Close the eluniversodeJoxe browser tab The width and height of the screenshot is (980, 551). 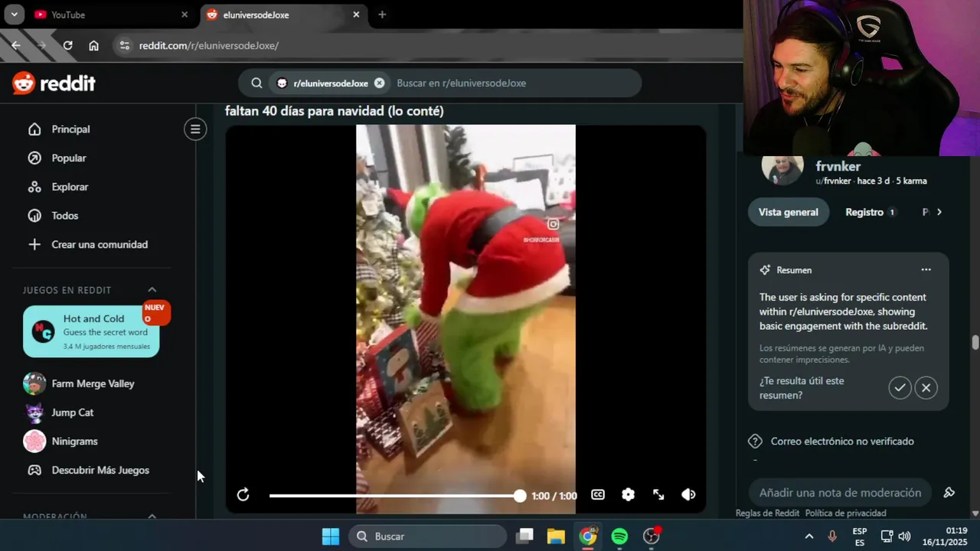point(356,15)
